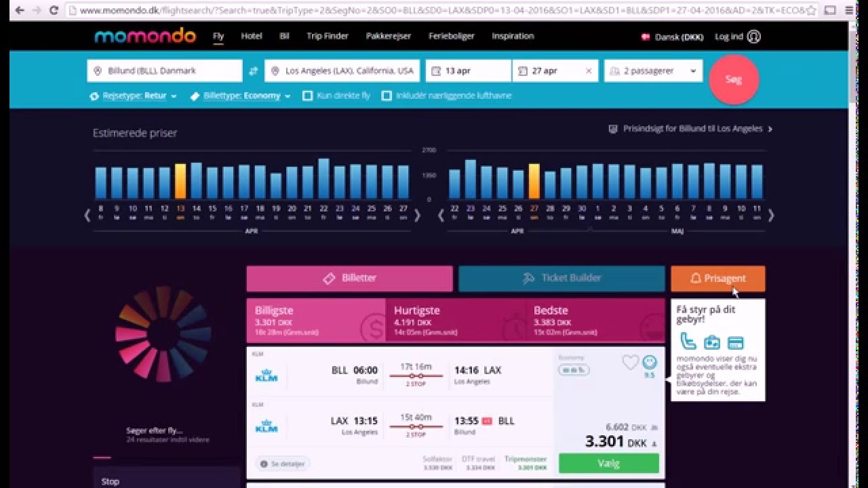Switch to Hurtigste results tab

click(456, 321)
